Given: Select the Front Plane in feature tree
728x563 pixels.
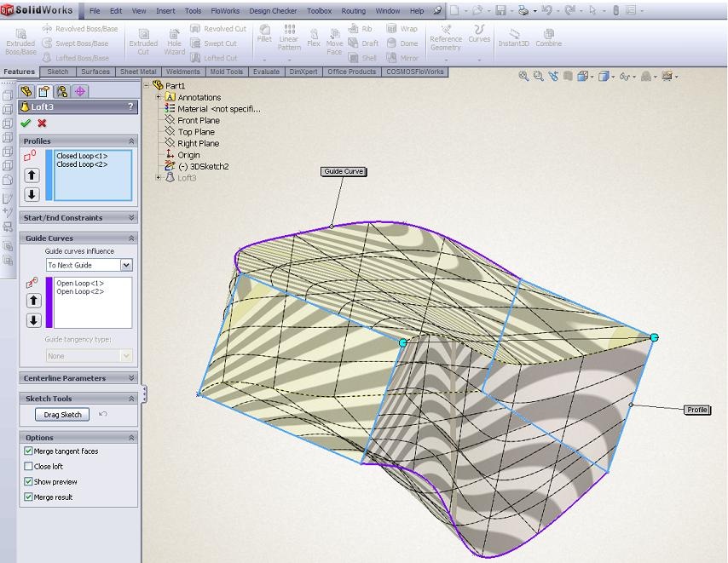Looking at the screenshot, I should [198, 121].
